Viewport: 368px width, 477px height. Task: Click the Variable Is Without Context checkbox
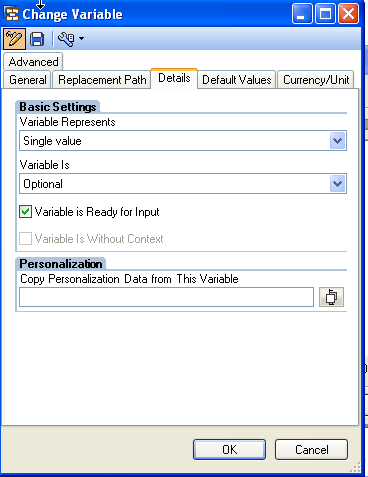point(26,239)
